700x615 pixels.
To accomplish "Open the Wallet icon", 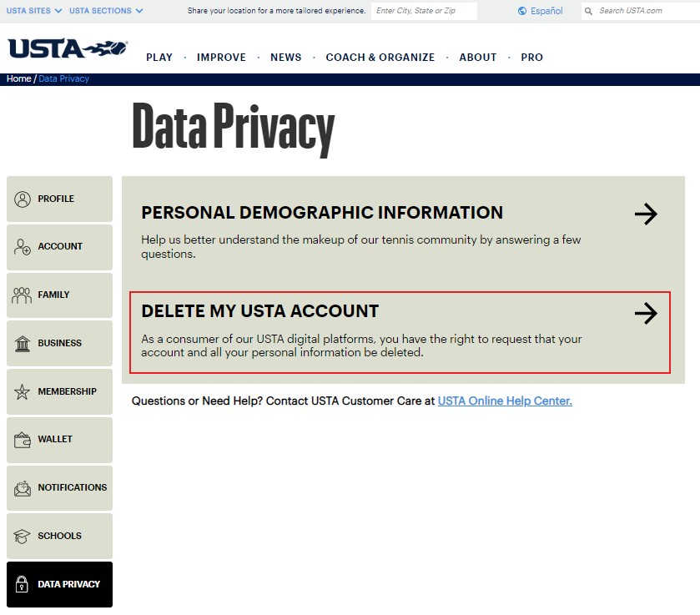I will [23, 440].
